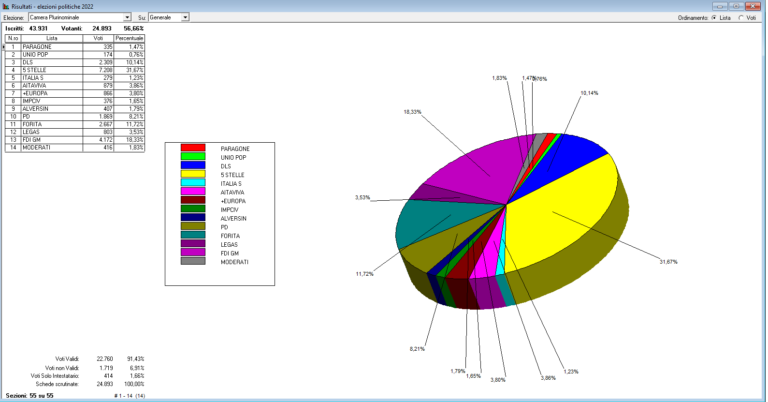Screen dimensions: 768x402
Task: Select the FDI GM row in the table
Action: (x=50, y=139)
